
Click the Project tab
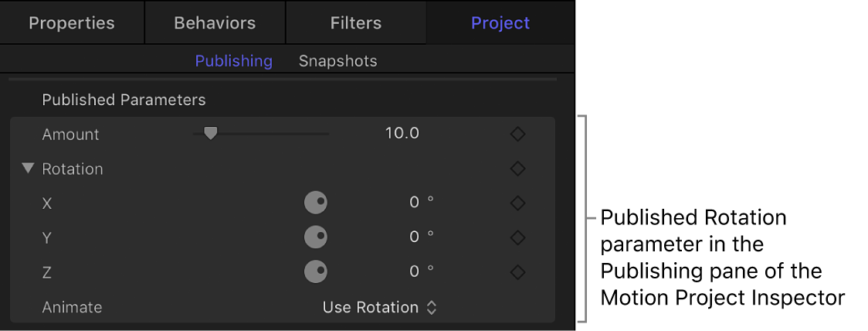coord(500,22)
